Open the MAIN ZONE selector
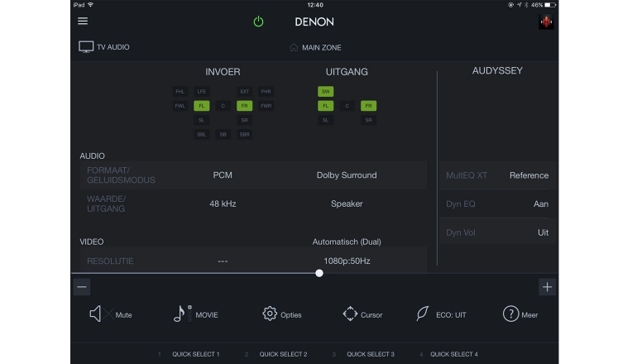 [315, 47]
